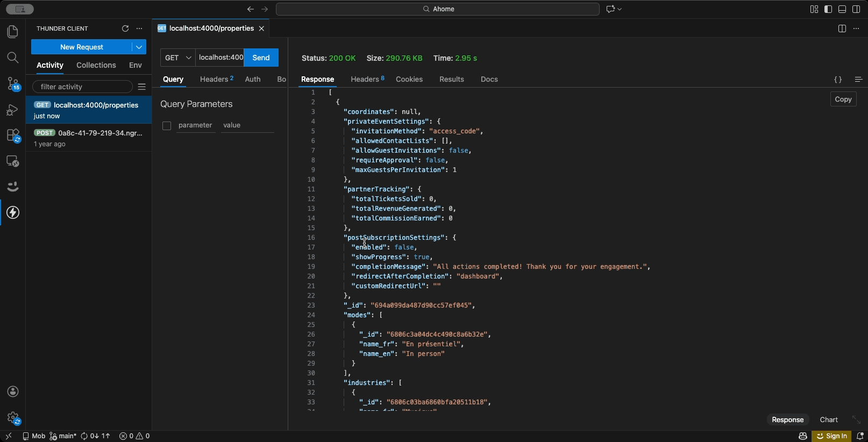The height and width of the screenshot is (442, 868).
Task: Switch to the Activity tab
Action: pos(50,65)
